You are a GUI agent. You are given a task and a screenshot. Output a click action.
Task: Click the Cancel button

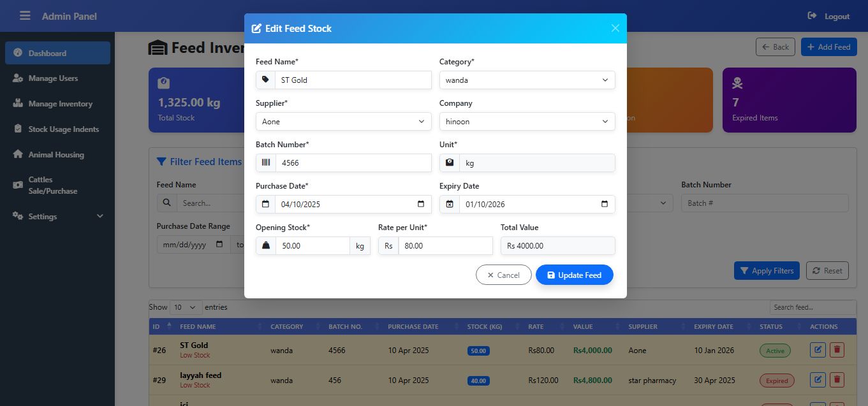pyautogui.click(x=503, y=275)
